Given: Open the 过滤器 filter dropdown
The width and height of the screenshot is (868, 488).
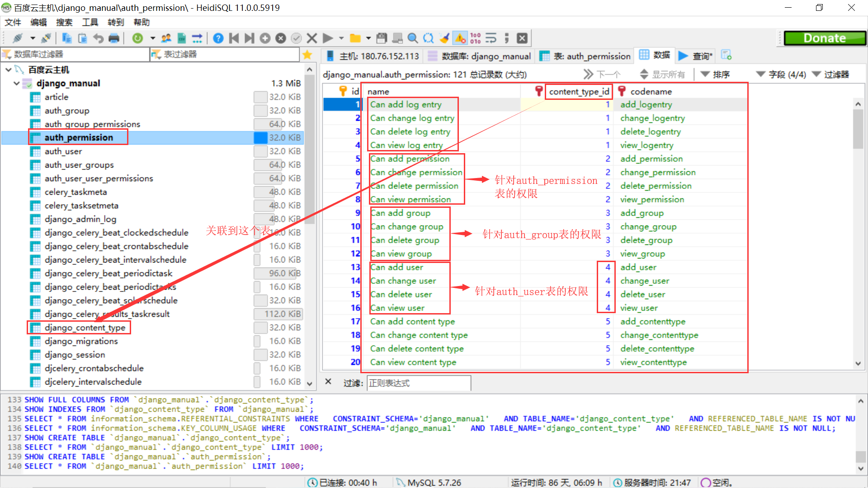Looking at the screenshot, I should pos(830,75).
